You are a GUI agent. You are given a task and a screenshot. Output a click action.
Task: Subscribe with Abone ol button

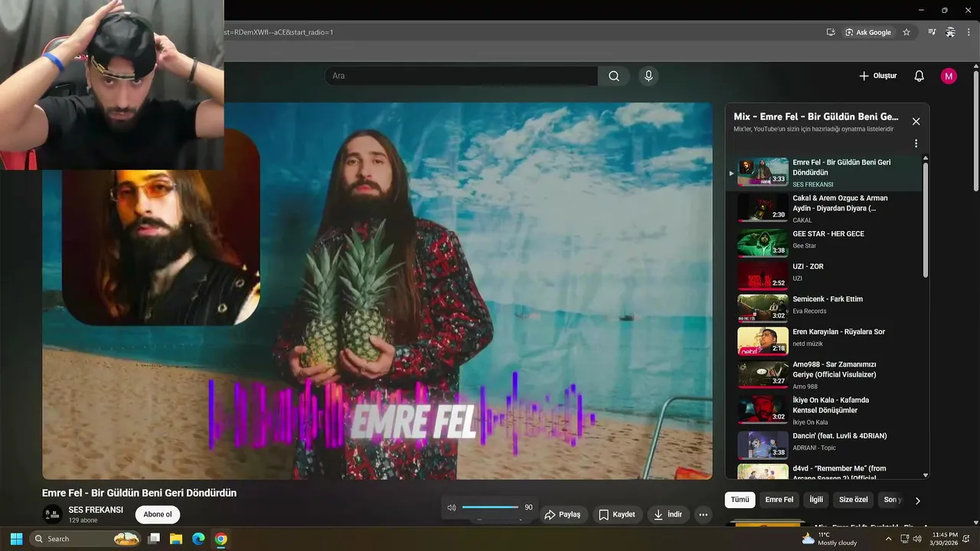tap(158, 514)
